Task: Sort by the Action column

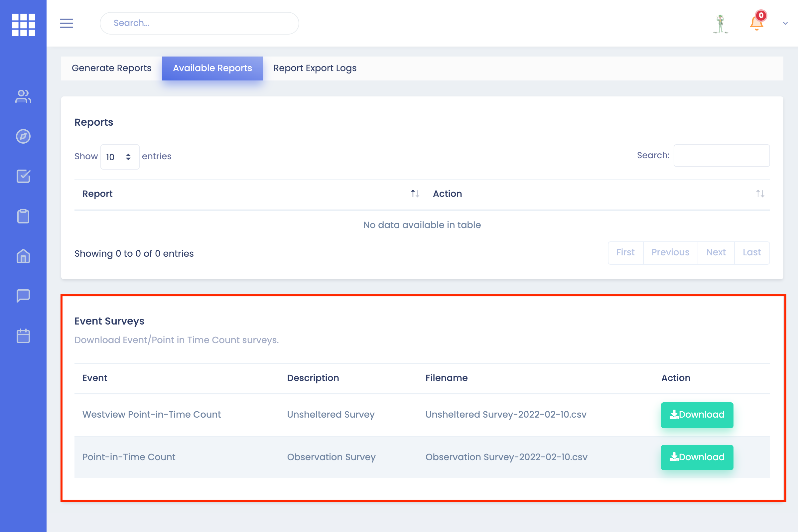Action: point(760,194)
